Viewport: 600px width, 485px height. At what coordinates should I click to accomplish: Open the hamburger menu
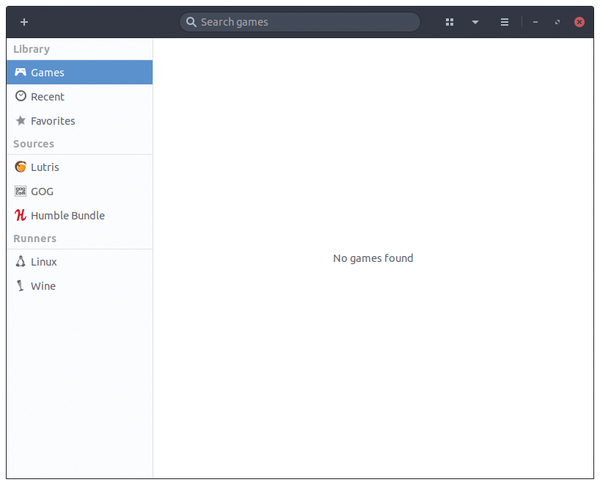505,22
